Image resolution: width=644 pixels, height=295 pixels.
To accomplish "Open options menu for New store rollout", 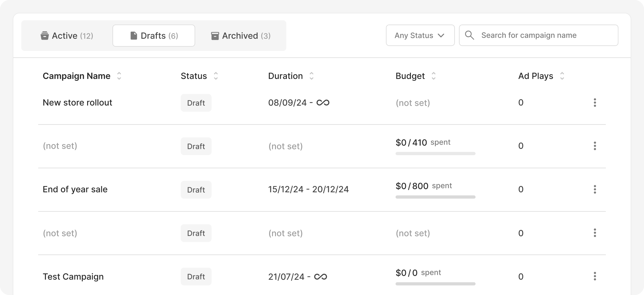I will click(x=595, y=103).
